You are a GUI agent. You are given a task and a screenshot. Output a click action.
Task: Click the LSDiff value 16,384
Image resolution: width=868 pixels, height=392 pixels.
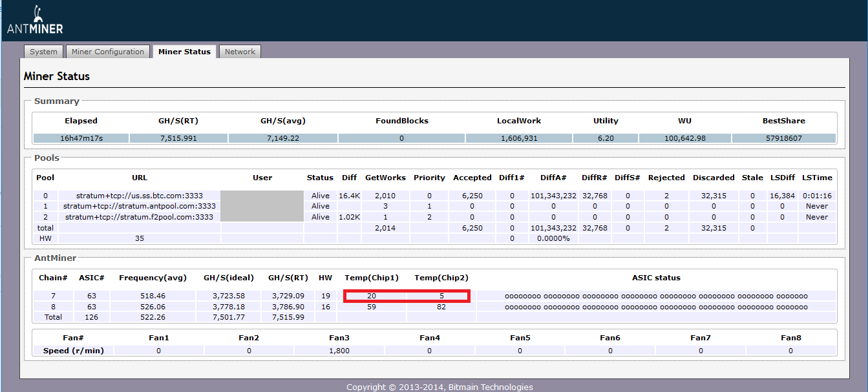[781, 195]
